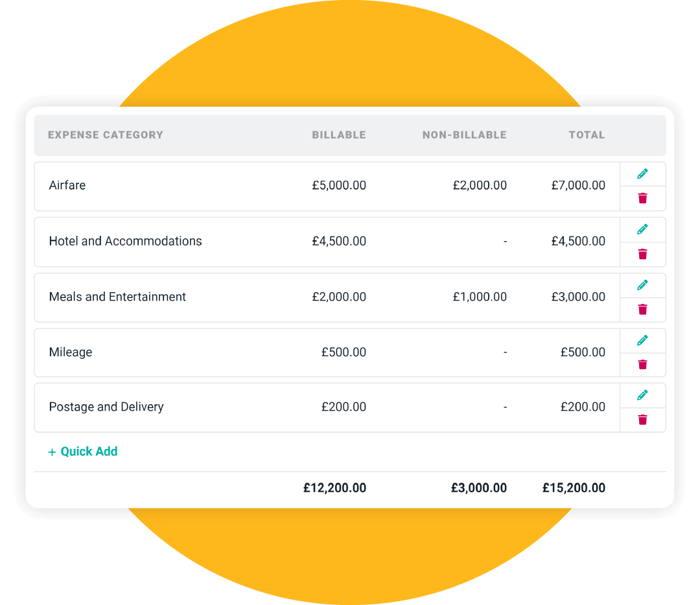This screenshot has width=700, height=605.
Task: Delete the Meals and Entertainment row
Action: (x=642, y=309)
